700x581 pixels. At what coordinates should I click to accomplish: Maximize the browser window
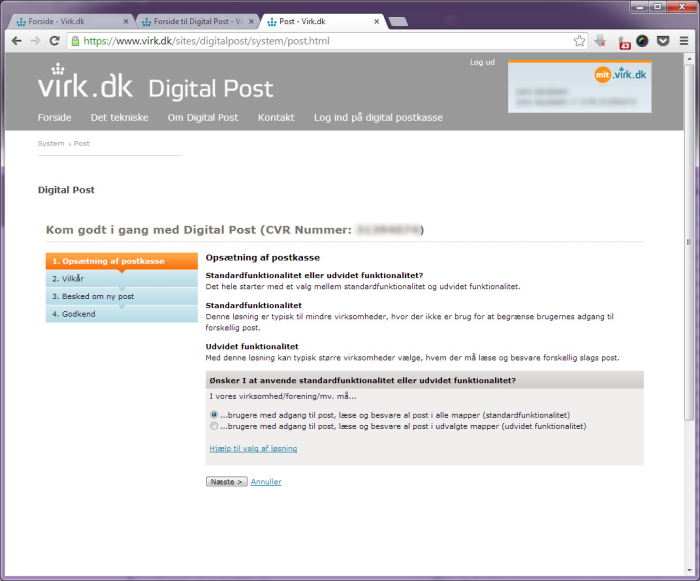[x=657, y=7]
